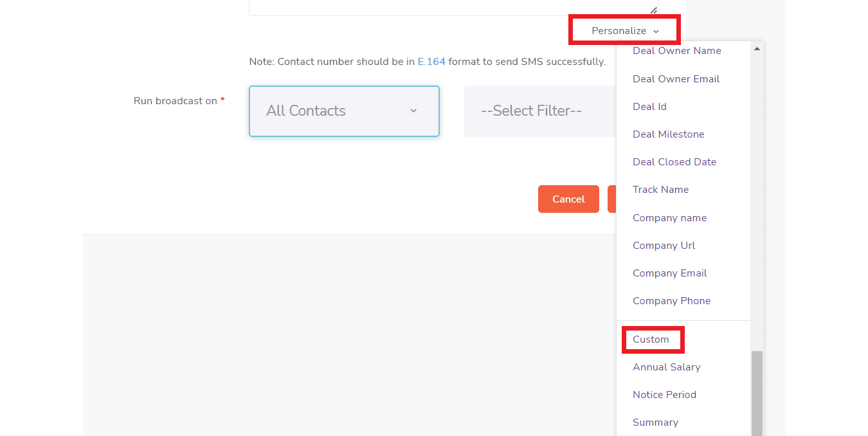The height and width of the screenshot is (436, 868).
Task: Select the Annual Salary custom field
Action: (666, 367)
